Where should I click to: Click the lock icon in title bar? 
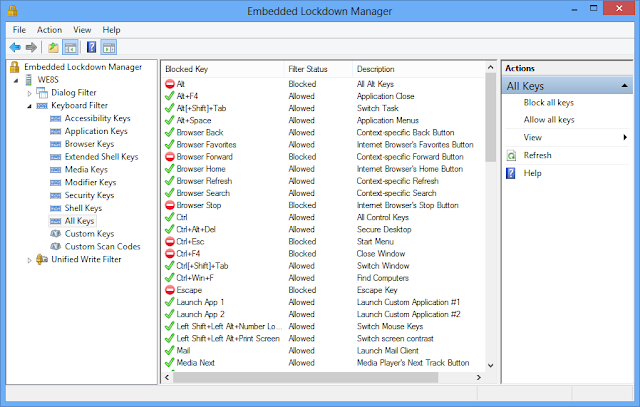[x=12, y=10]
